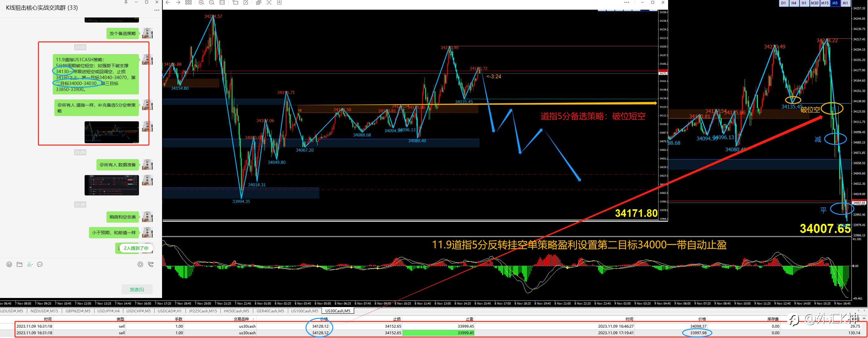The height and width of the screenshot is (338, 868).
Task: Select US30Cash,M5 chart tab
Action: 338,311
